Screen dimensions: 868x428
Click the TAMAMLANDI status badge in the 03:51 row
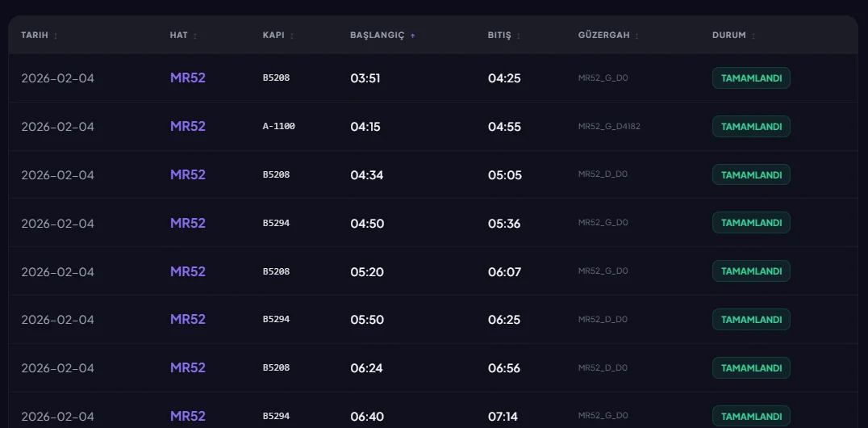[x=751, y=78]
